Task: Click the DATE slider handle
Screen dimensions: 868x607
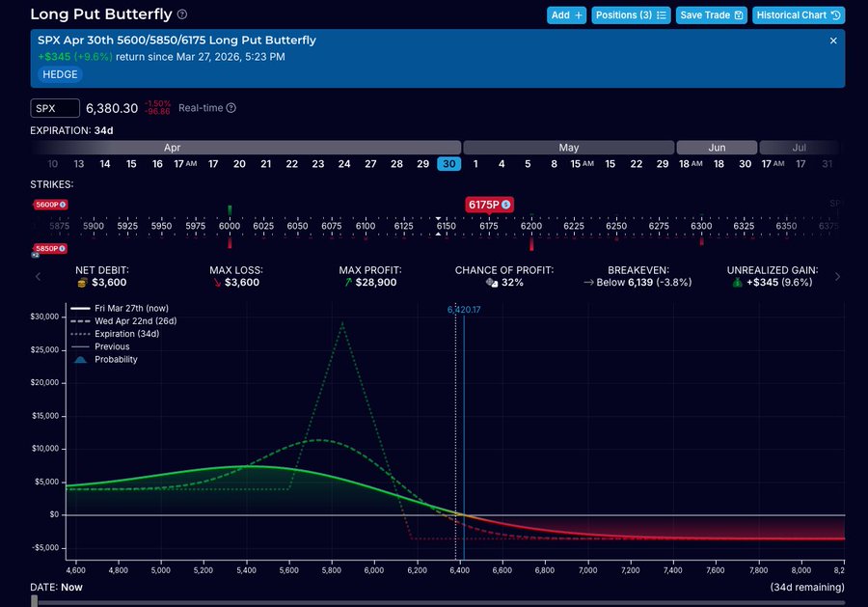Action: point(36,600)
